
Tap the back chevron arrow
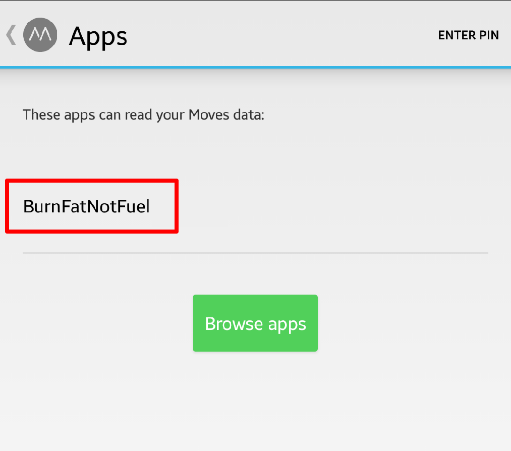point(11,35)
